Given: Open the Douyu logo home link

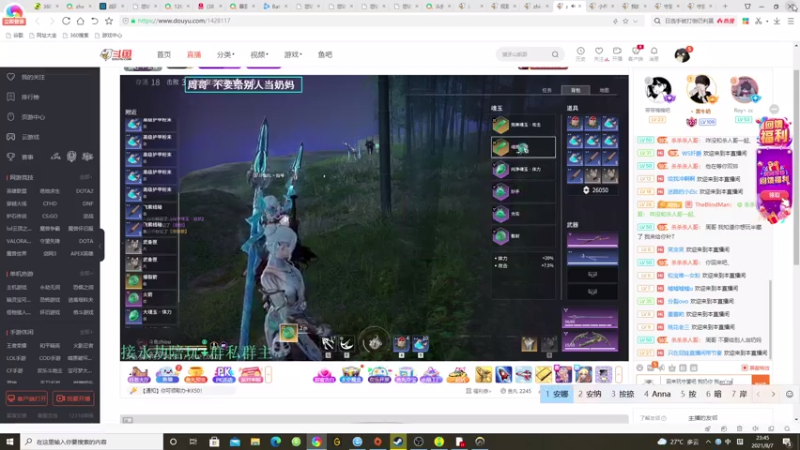Looking at the screenshot, I should (116, 55).
